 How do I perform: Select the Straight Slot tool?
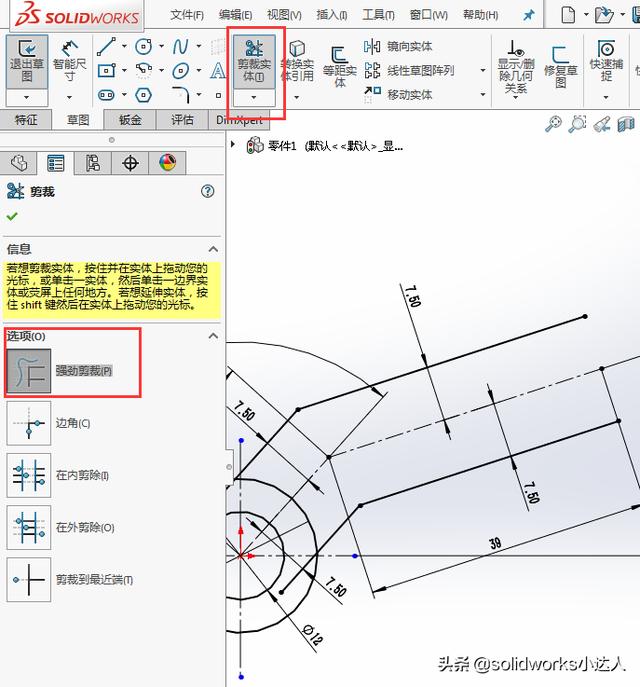point(106,95)
